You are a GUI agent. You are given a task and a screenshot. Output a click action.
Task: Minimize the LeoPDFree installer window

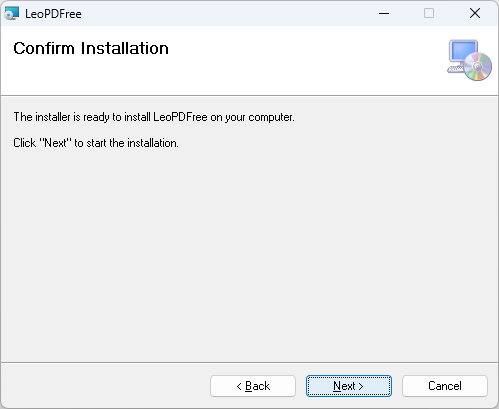(x=384, y=13)
